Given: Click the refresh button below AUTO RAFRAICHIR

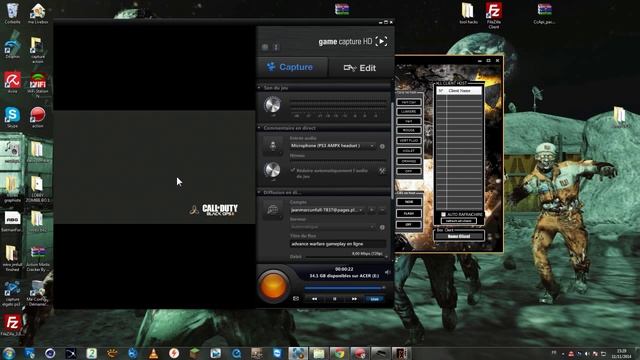Looking at the screenshot, I should click(x=458, y=221).
